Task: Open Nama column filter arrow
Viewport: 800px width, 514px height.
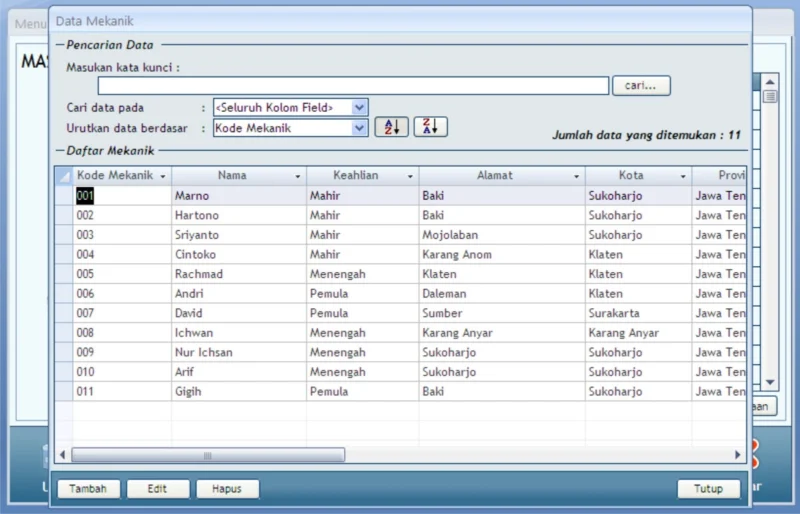Action: coord(297,177)
